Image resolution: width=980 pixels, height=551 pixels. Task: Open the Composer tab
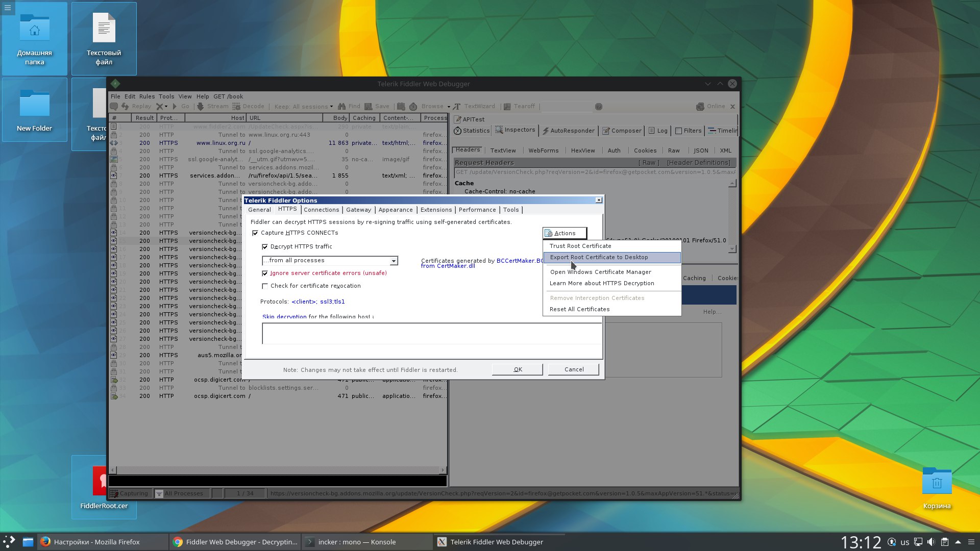(x=622, y=131)
